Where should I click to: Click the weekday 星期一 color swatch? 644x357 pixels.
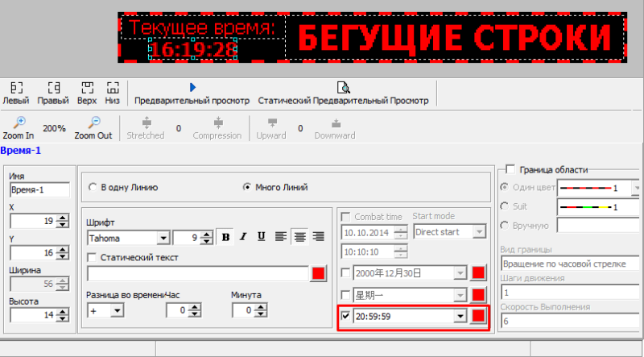(x=478, y=295)
